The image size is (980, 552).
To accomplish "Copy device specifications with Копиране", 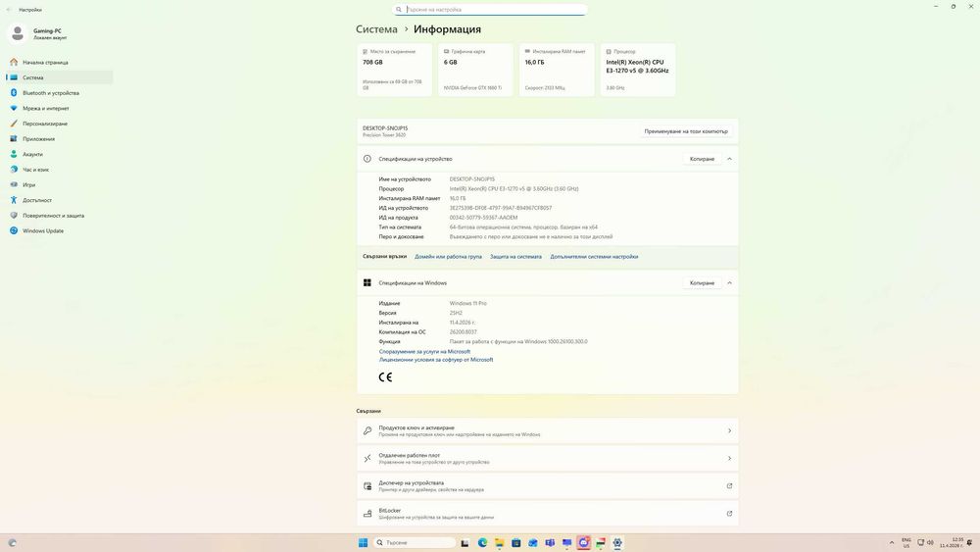I will pos(702,159).
